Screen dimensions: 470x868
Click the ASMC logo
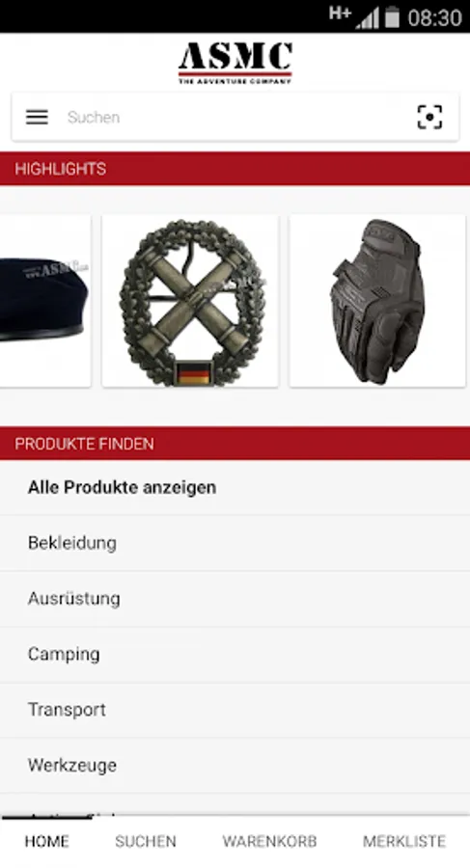[x=235, y=63]
